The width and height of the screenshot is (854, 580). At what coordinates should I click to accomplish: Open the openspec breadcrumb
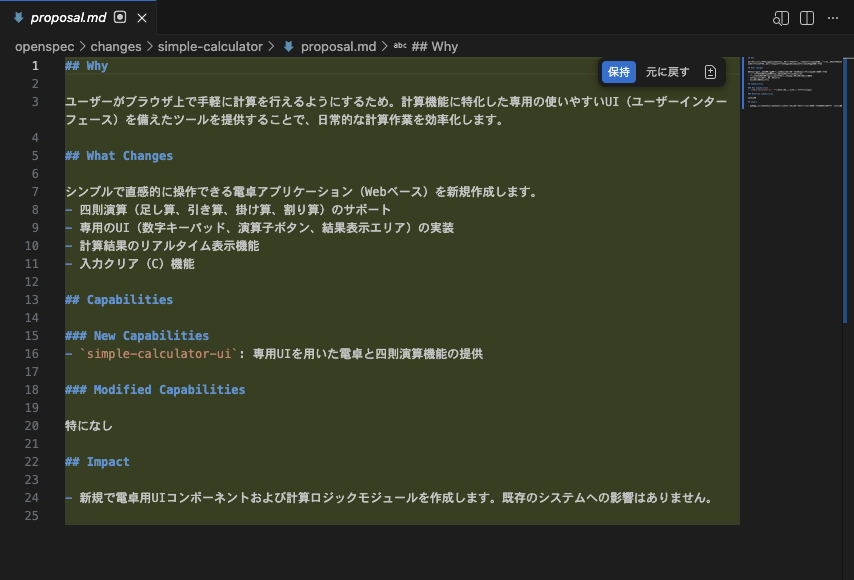(x=45, y=47)
